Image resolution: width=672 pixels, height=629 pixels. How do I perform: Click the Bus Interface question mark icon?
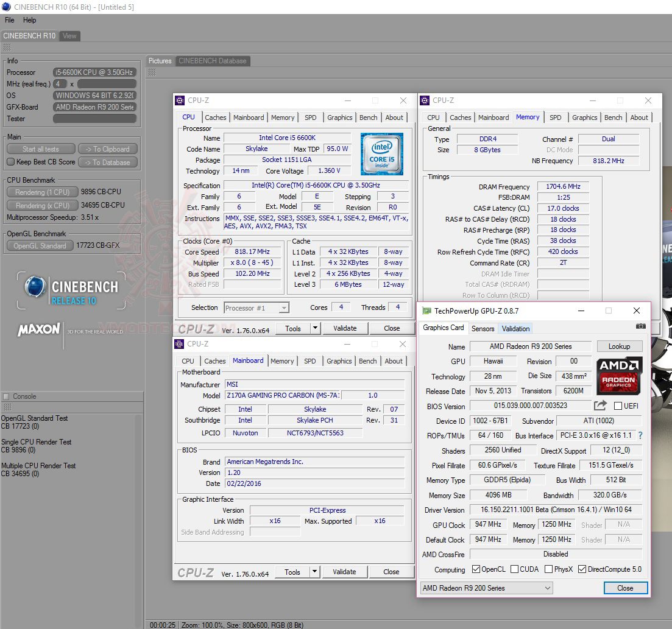(x=640, y=435)
